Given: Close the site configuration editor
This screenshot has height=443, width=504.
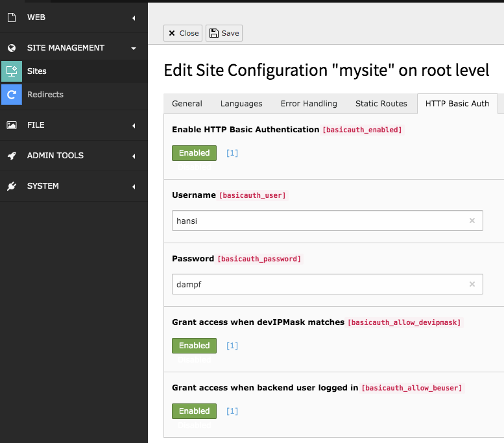Looking at the screenshot, I should pyautogui.click(x=183, y=33).
